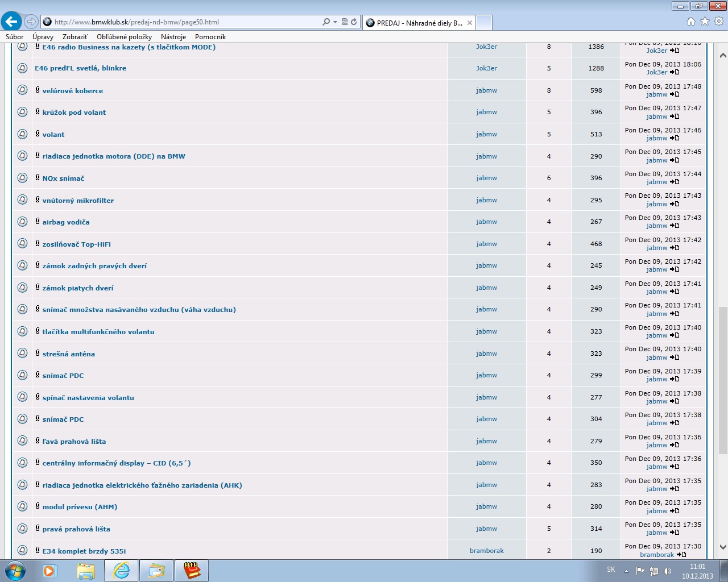
Task: Open the Tools gear icon
Action: (x=718, y=22)
